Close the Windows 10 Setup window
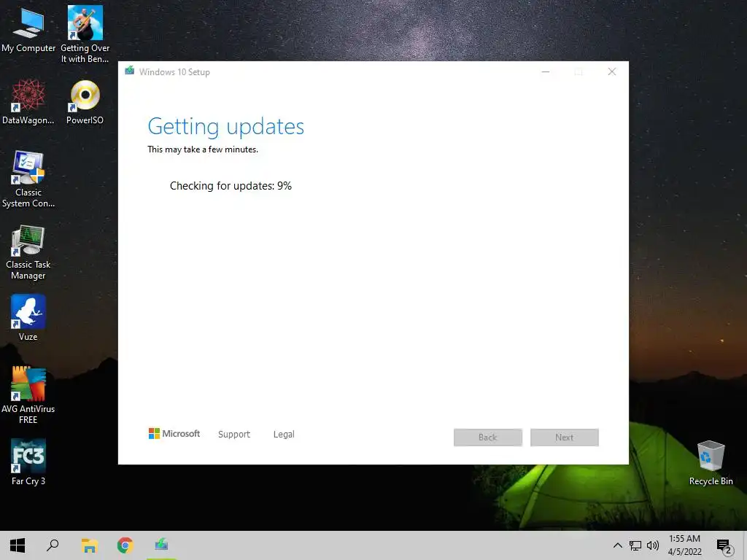Viewport: 747px width, 560px height. pos(612,72)
